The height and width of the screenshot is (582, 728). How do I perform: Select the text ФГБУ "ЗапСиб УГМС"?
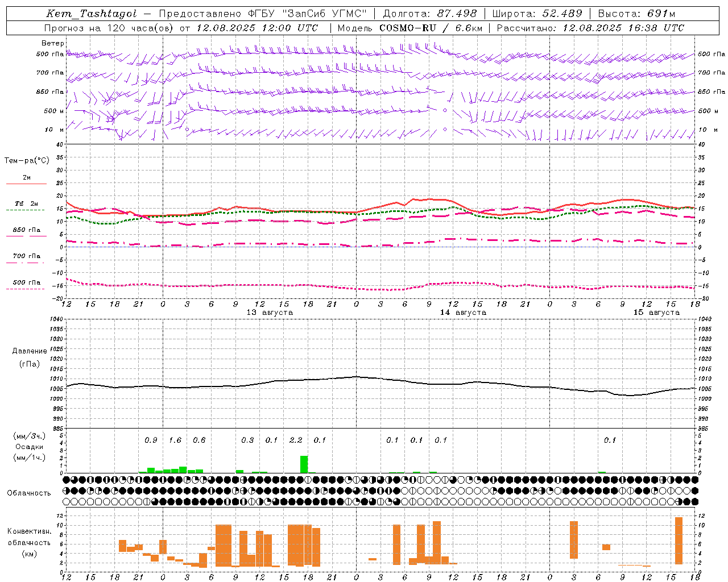308,14
